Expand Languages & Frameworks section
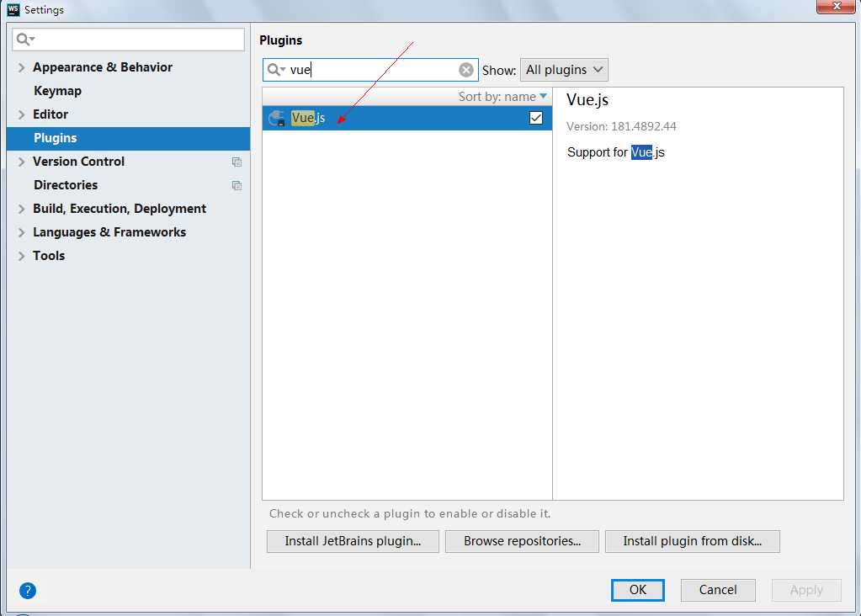This screenshot has height=616, width=861. pos(21,233)
